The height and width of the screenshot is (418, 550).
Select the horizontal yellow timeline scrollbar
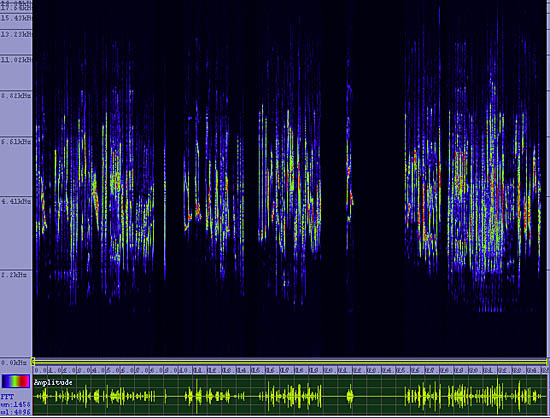290,362
